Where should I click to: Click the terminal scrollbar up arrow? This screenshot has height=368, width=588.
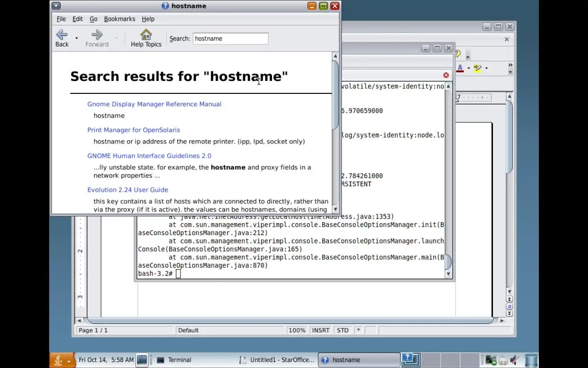(x=448, y=86)
